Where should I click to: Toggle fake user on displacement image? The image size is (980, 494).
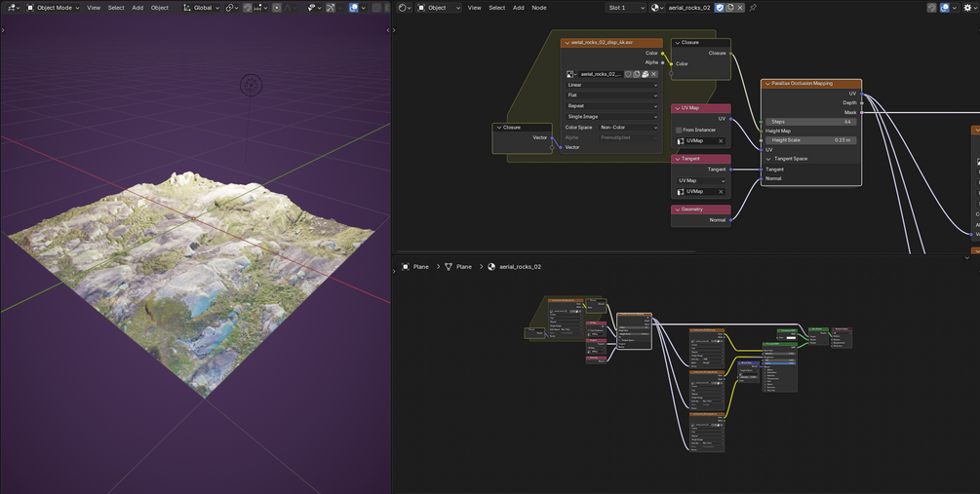pyautogui.click(x=628, y=74)
